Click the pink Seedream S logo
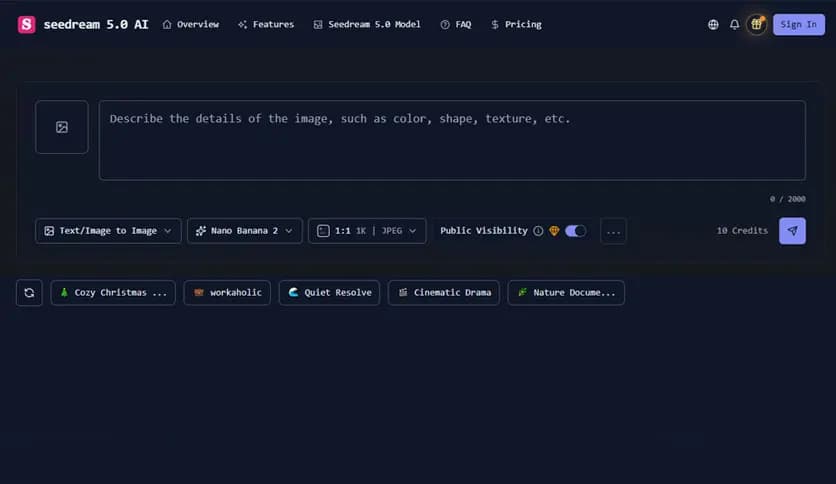The width and height of the screenshot is (836, 484). point(26,25)
